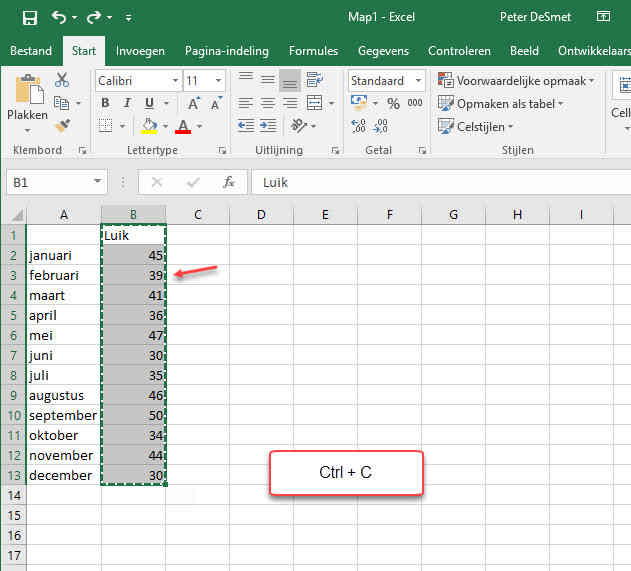Click the Plakken paste icon
The width and height of the screenshot is (631, 571).
click(29, 89)
